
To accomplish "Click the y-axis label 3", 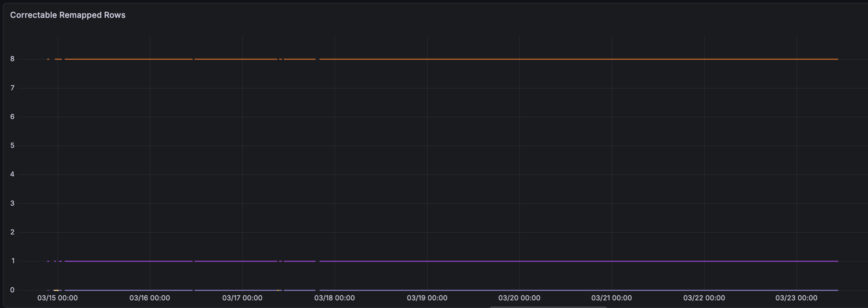I will (12, 203).
